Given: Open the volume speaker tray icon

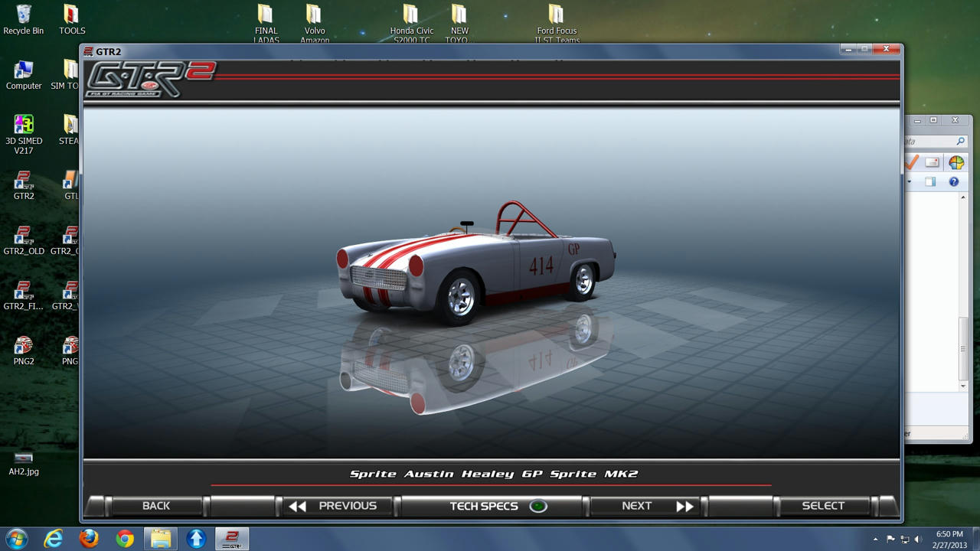Looking at the screenshot, I should [918, 540].
